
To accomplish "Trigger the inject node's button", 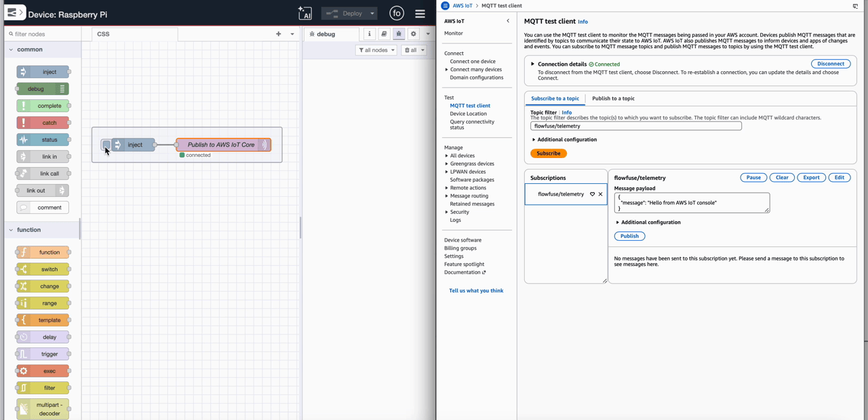I will click(106, 144).
